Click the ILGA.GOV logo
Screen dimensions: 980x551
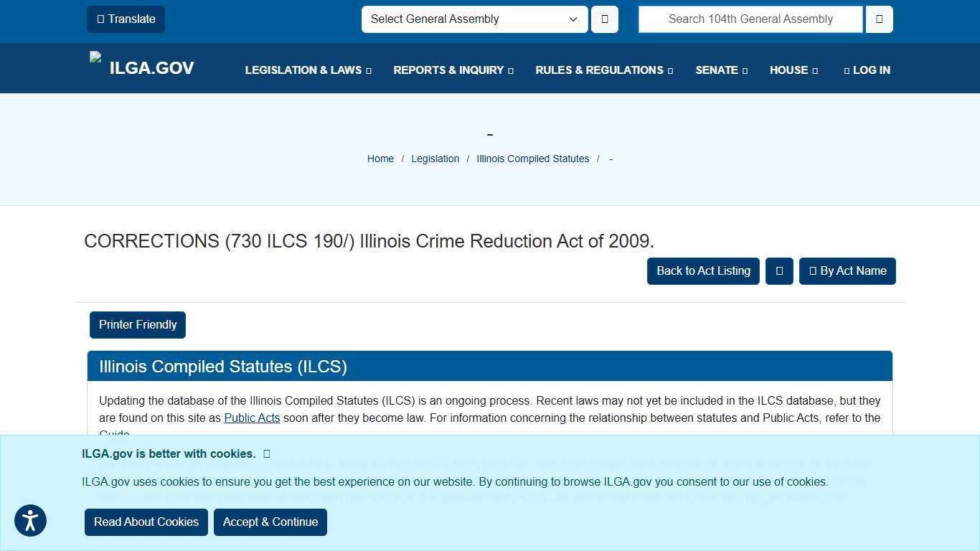click(142, 67)
